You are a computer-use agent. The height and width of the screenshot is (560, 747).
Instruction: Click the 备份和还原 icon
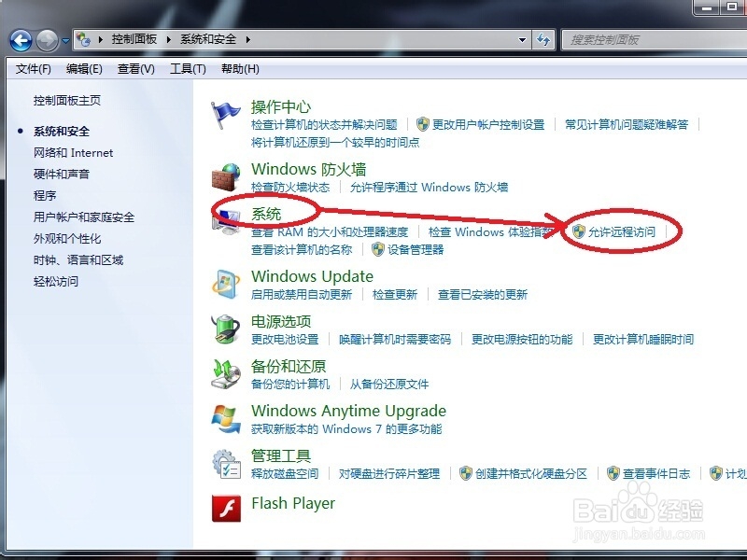click(225, 373)
